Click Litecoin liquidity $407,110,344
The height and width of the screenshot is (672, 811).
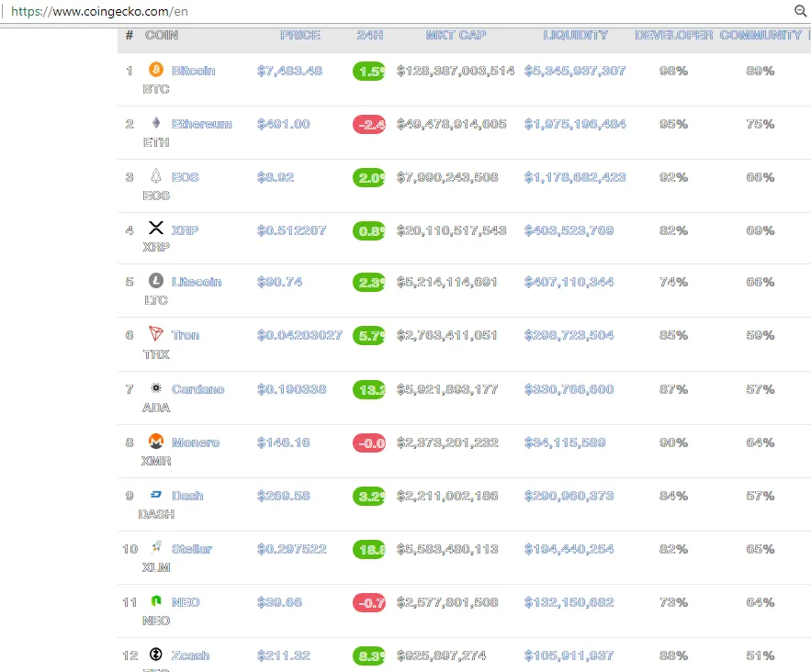[569, 282]
